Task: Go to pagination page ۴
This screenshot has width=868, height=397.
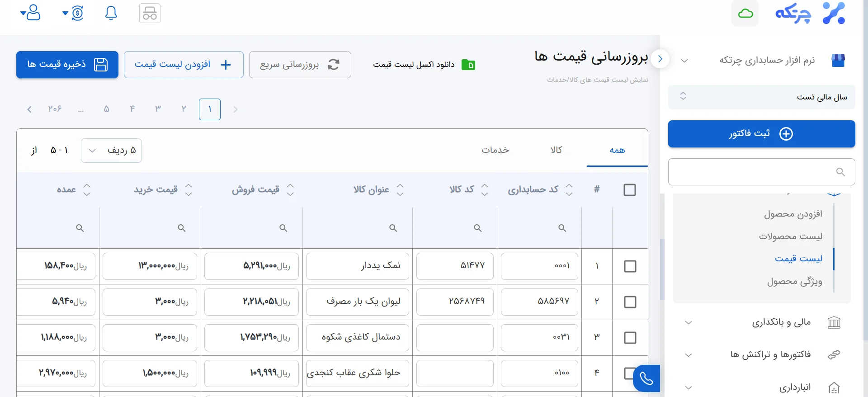Action: click(x=132, y=109)
